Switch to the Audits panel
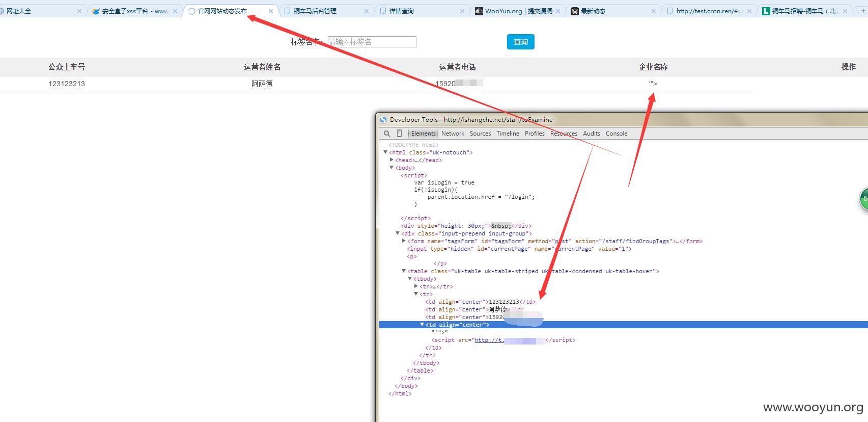 [591, 134]
